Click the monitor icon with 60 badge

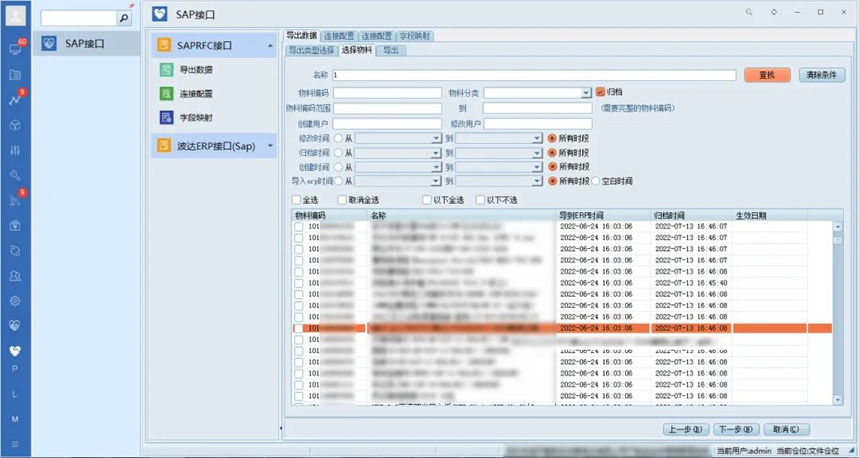pyautogui.click(x=15, y=49)
